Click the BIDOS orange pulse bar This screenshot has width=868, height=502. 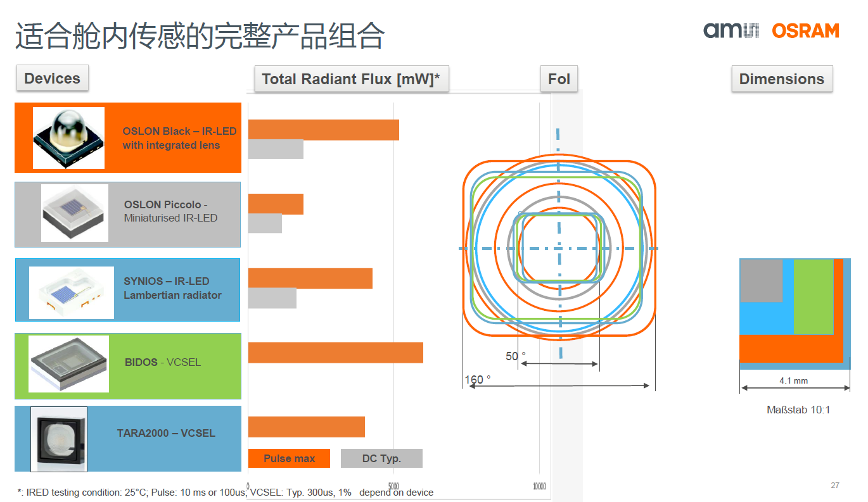335,353
